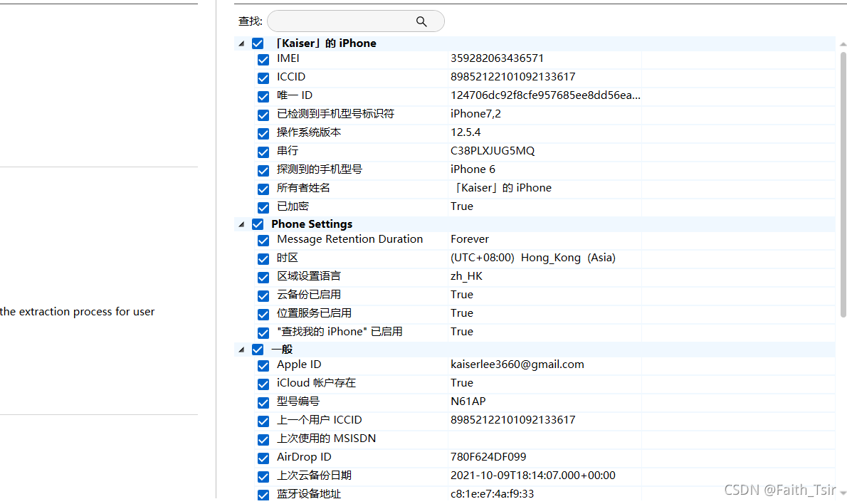The height and width of the screenshot is (504, 847).
Task: Uncheck the Phone Settings group checkbox
Action: pos(258,224)
